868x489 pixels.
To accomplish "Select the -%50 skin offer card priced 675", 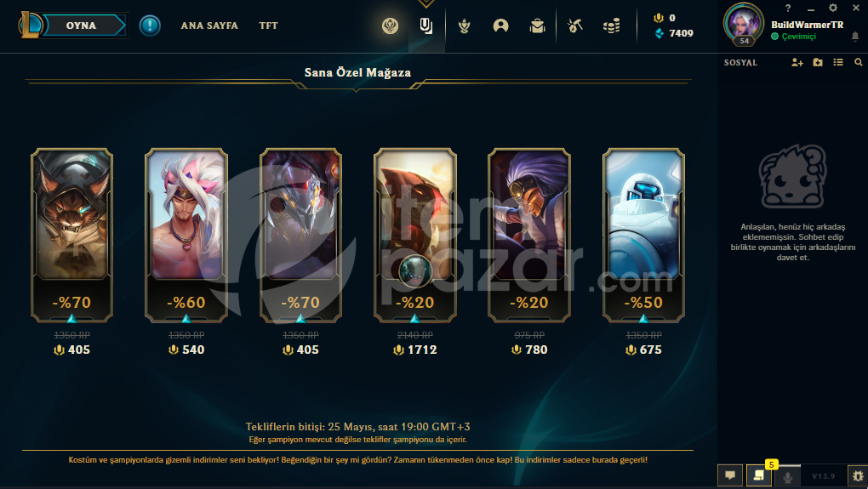I will point(643,235).
